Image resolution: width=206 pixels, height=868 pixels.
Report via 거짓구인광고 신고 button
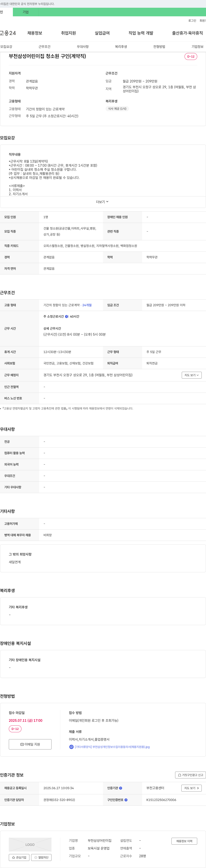pos(191,775)
